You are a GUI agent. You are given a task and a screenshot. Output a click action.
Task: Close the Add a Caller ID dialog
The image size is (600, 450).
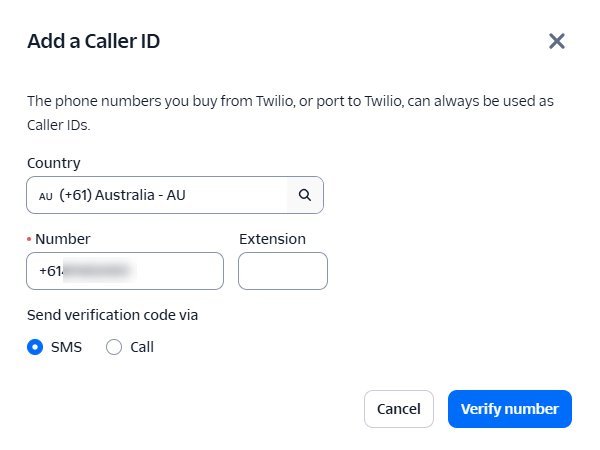pos(557,41)
